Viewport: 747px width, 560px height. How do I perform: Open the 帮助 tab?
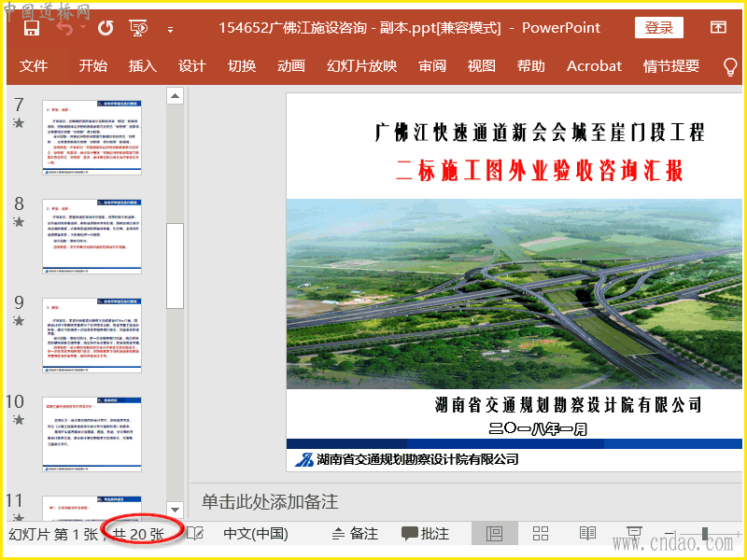point(530,65)
